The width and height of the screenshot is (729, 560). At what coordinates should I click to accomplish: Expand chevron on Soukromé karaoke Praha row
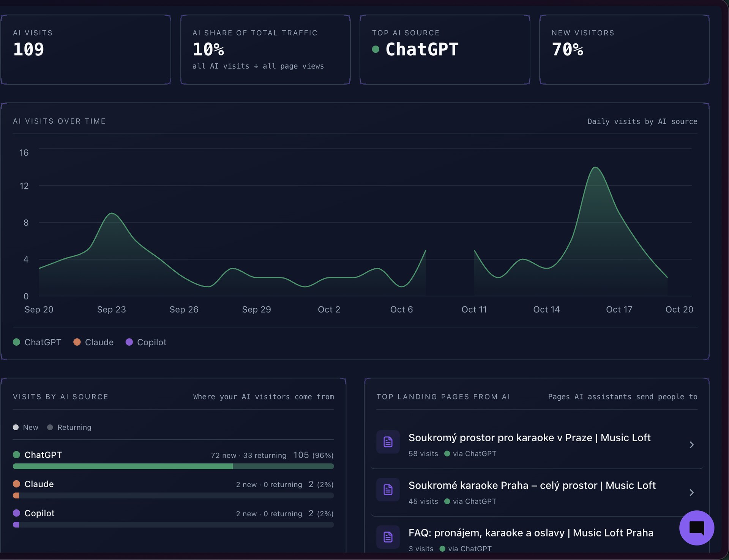691,492
